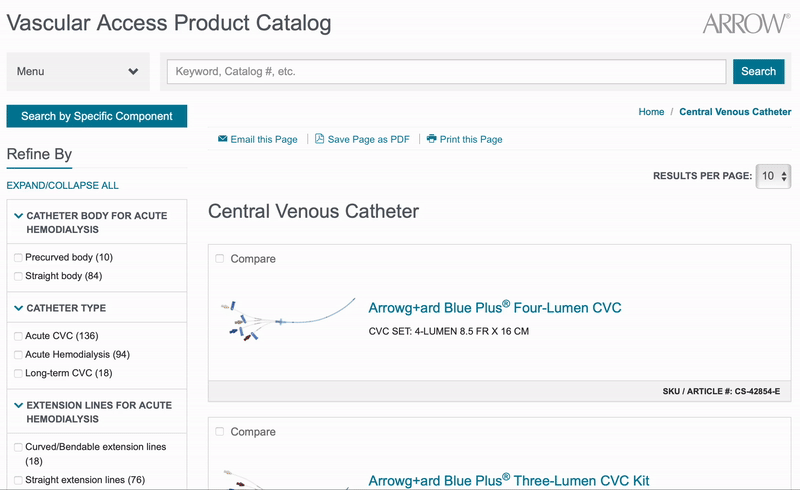Collapse the Catheter Type filter section
This screenshot has width=800, height=490.
point(19,308)
